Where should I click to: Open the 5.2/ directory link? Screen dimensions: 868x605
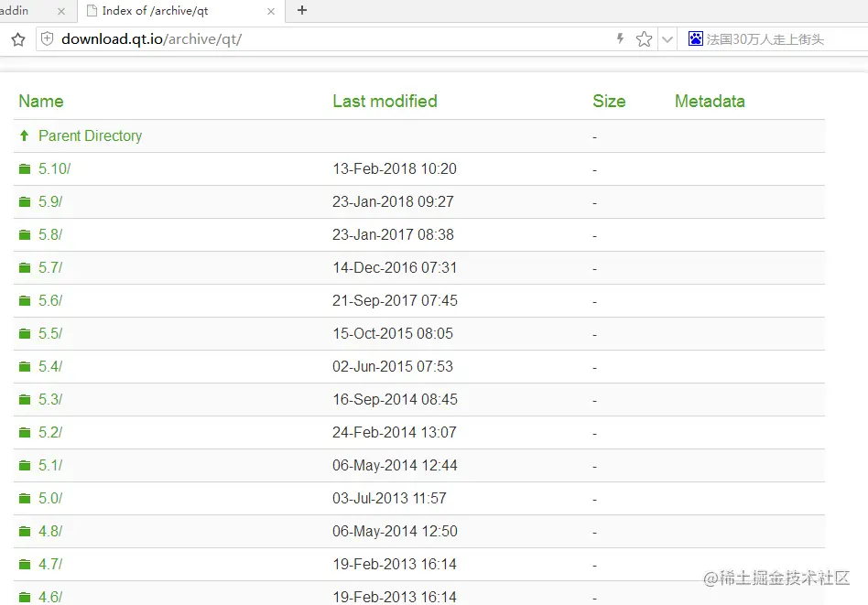pos(50,432)
